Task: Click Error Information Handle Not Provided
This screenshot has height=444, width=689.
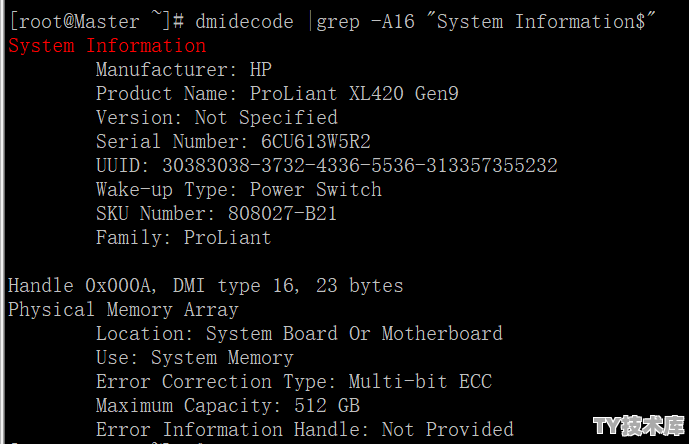Action: [305, 429]
